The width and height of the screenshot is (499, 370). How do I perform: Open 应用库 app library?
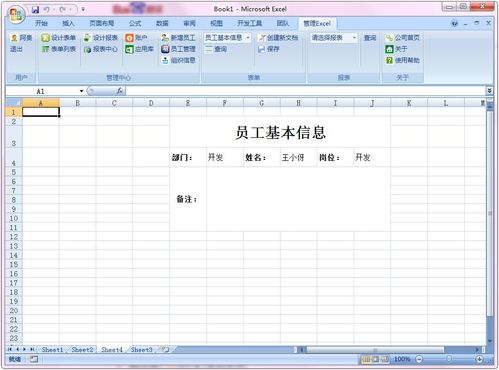pyautogui.click(x=139, y=49)
